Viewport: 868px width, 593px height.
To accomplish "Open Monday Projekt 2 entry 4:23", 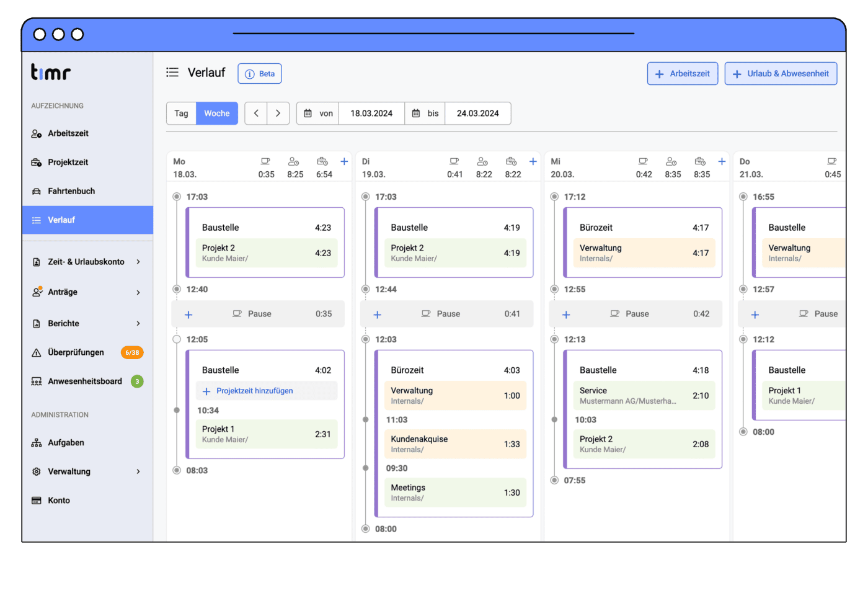I will tap(267, 253).
